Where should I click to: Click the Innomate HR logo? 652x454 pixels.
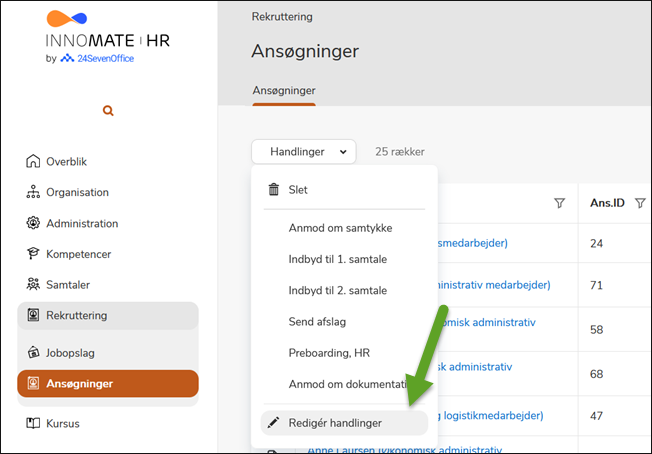tap(108, 37)
